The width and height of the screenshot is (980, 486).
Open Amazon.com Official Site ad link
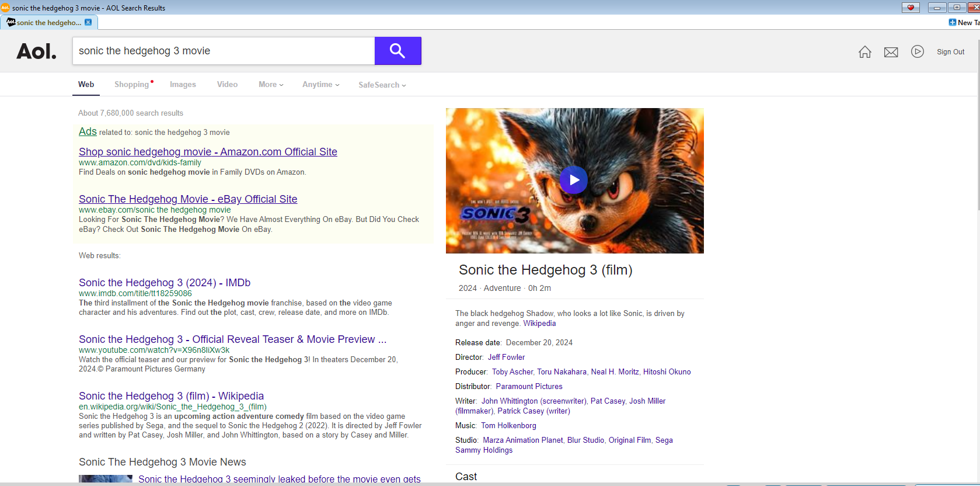tap(208, 151)
